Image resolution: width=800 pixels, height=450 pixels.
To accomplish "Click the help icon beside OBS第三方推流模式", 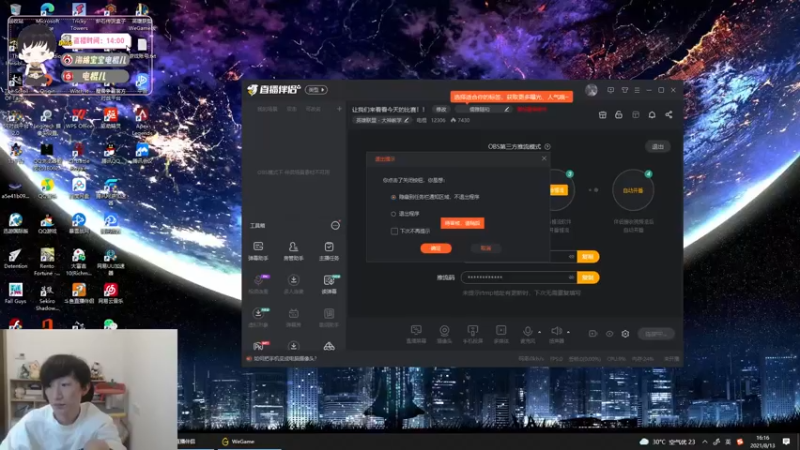I will 547,146.
